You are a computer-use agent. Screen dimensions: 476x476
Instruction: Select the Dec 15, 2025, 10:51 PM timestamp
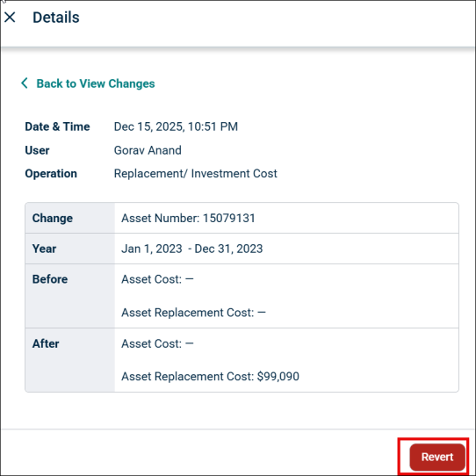click(x=176, y=126)
